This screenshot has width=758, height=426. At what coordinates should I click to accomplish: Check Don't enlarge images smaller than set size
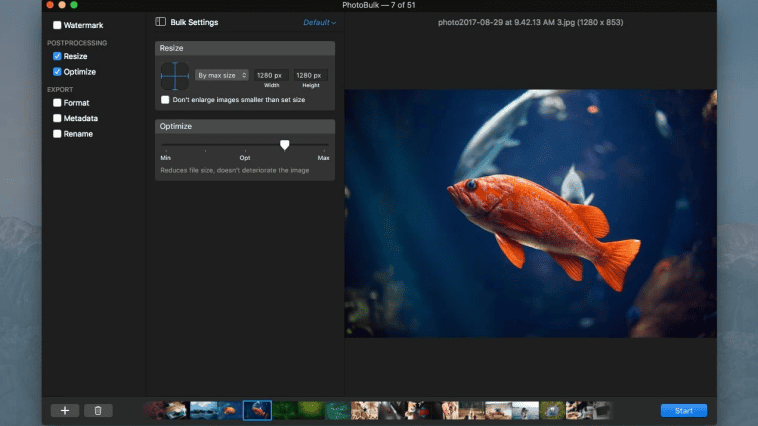pyautogui.click(x=165, y=100)
